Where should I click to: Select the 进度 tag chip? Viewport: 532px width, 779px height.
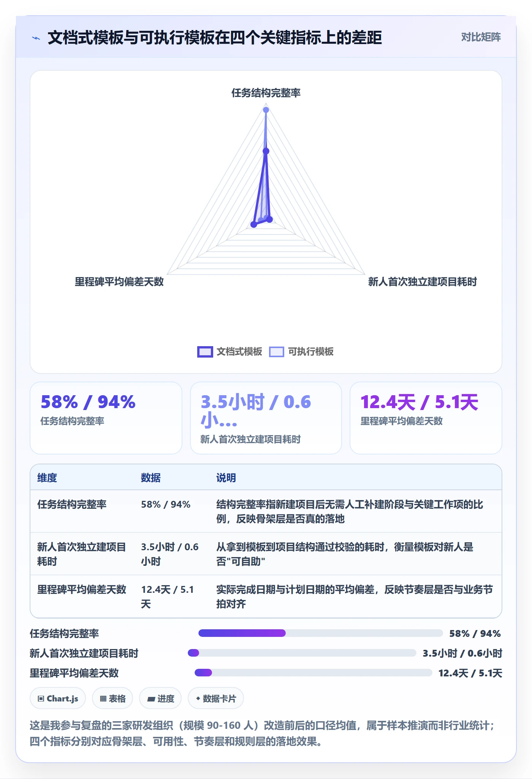[x=160, y=698]
